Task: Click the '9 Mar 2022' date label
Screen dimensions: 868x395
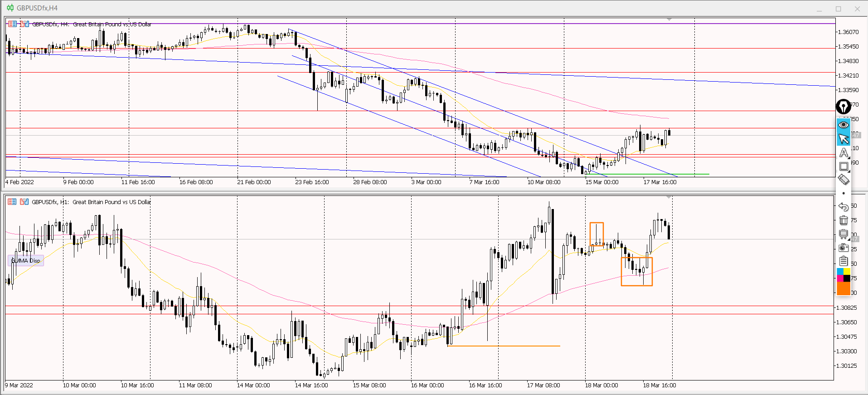Action: tap(19, 385)
